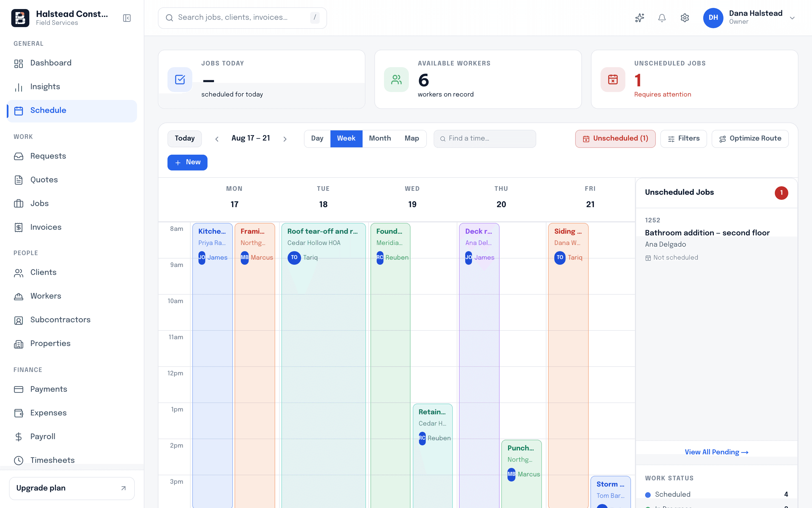The image size is (812, 508).
Task: Show Unscheduled (1) jobs
Action: click(x=615, y=139)
